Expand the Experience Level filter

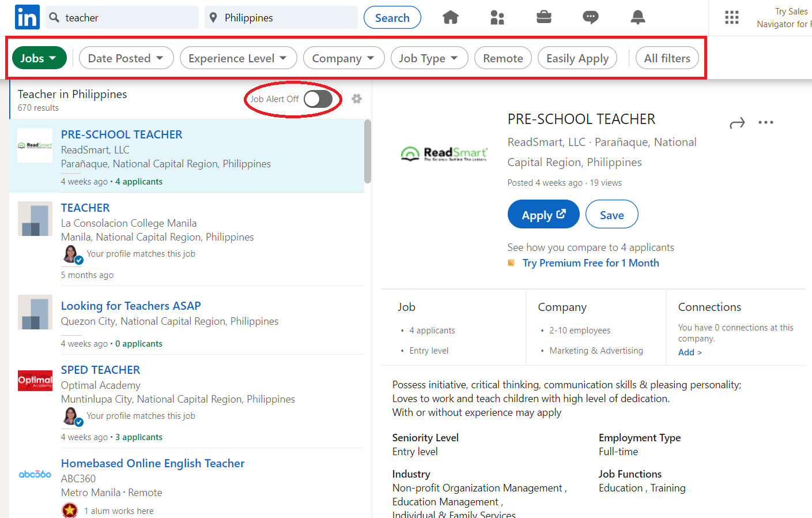239,58
